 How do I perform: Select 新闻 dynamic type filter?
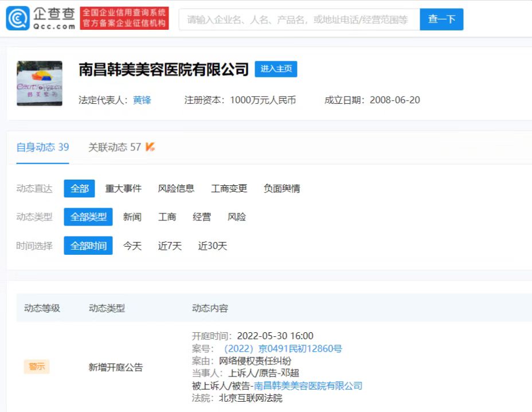132,217
